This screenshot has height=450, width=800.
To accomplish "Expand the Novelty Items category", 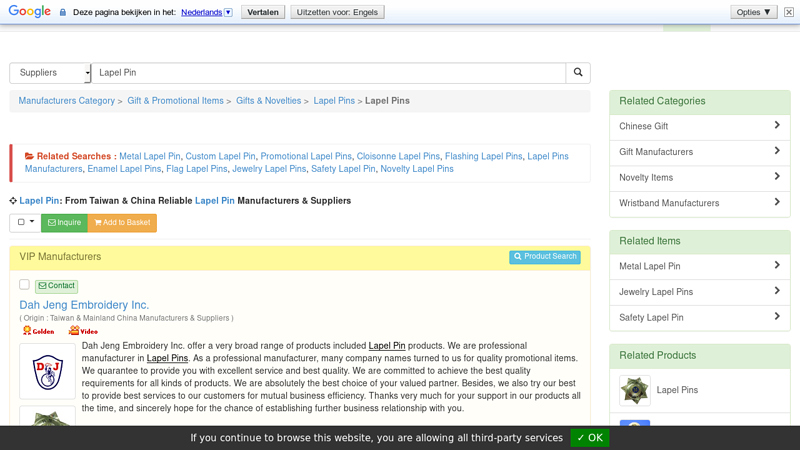I will coord(699,178).
